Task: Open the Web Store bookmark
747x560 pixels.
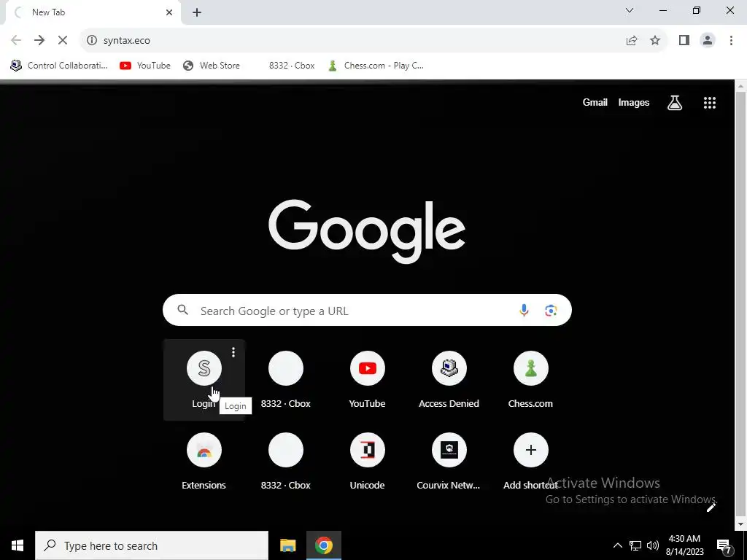Action: (x=211, y=66)
